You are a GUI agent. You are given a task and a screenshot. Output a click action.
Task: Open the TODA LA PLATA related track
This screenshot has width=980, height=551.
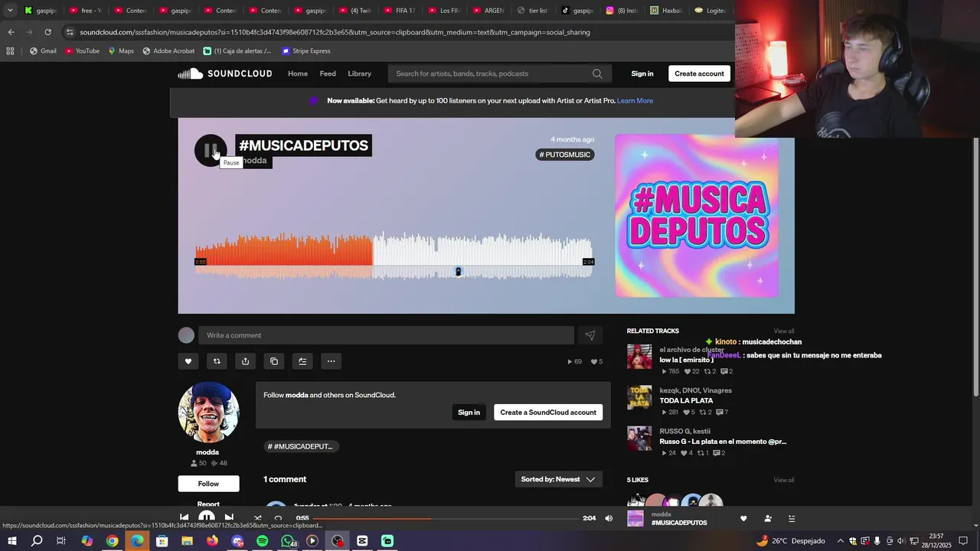686,400
